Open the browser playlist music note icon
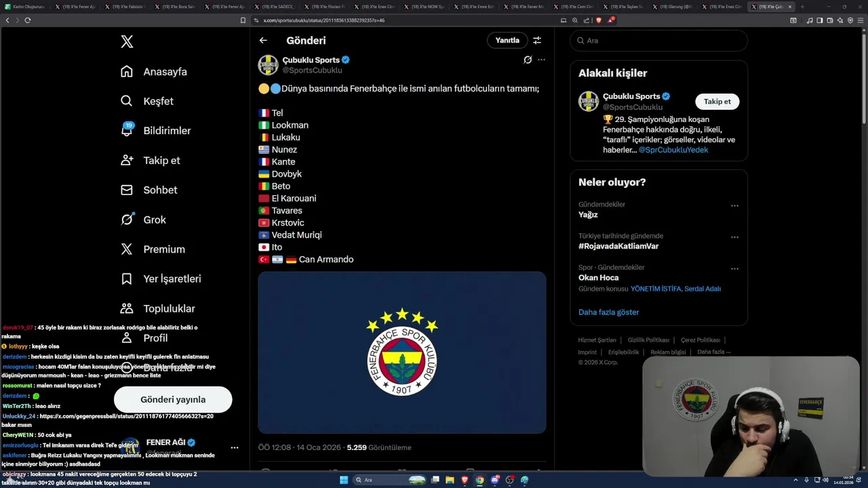Image resolution: width=868 pixels, height=488 pixels. [810, 20]
